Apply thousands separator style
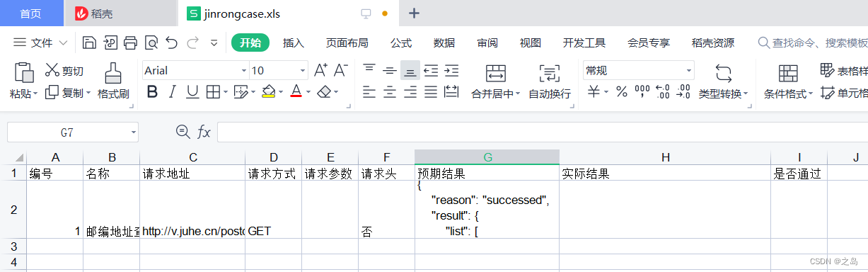 [642, 92]
